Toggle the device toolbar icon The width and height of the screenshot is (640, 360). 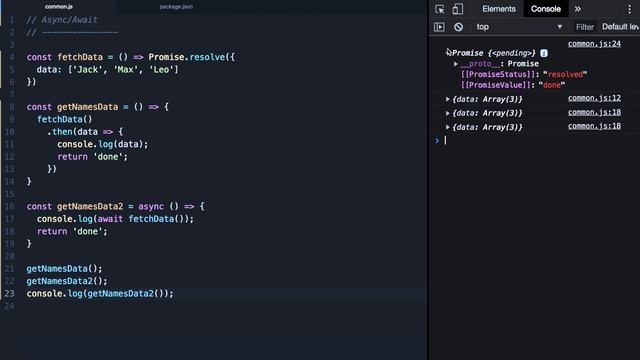458,9
